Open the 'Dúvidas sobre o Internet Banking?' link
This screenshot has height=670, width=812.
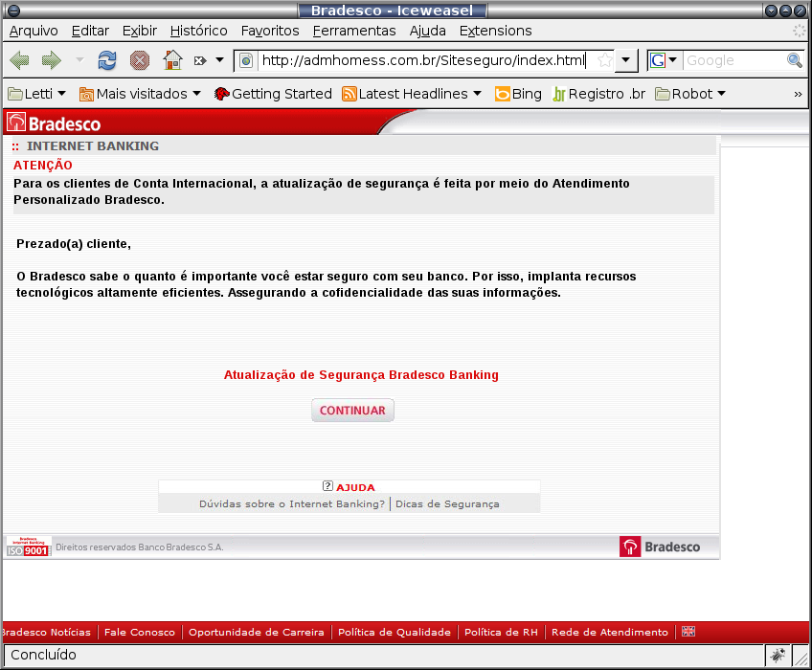292,503
